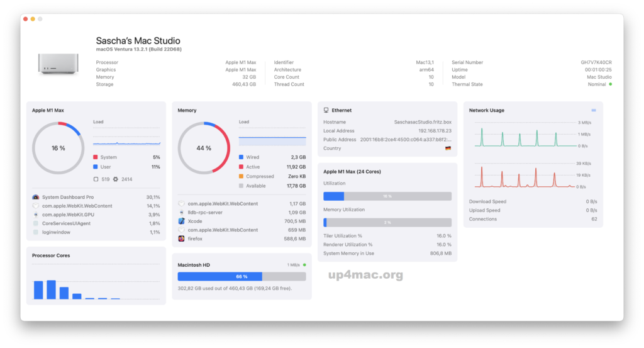
Task: Select the com.apple.WebKit.GPU 3,9% row
Action: (96, 215)
